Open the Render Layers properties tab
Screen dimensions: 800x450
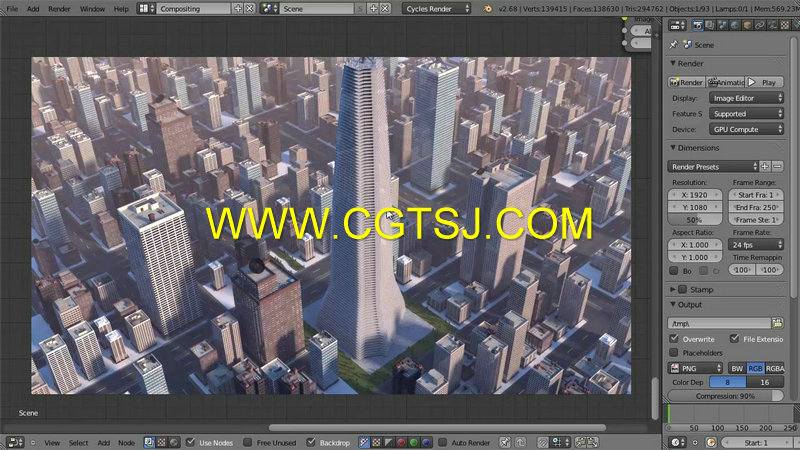point(710,25)
